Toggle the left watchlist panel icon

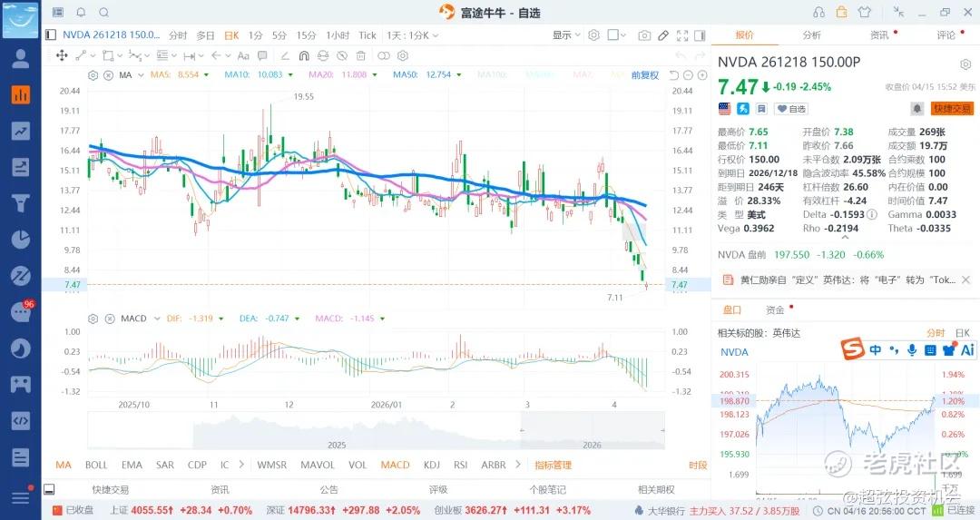[51, 35]
